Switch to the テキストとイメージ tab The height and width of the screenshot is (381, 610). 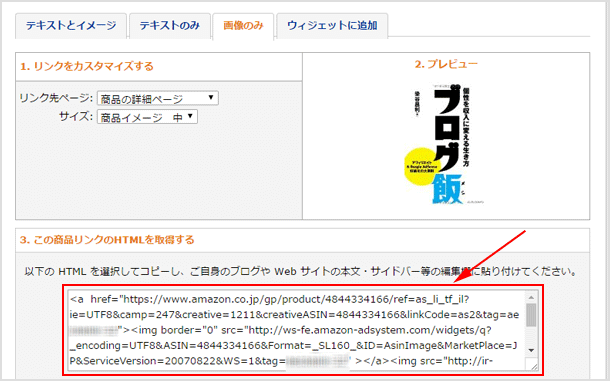[x=71, y=26]
